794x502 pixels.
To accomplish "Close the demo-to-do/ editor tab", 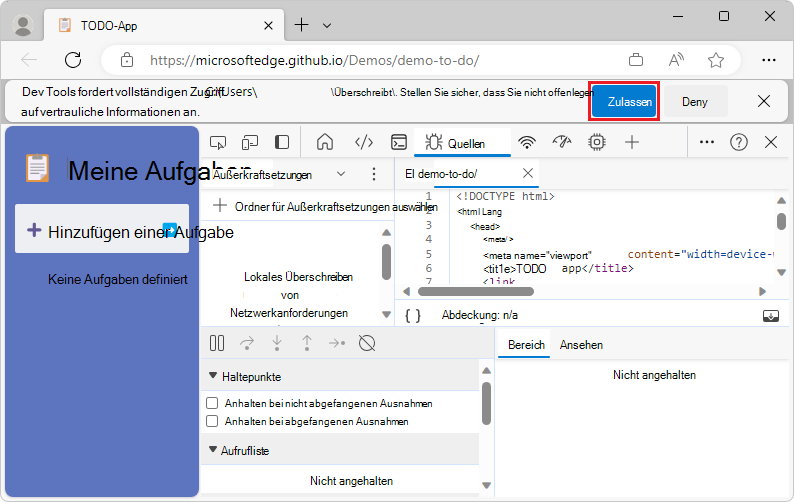I will coord(528,173).
